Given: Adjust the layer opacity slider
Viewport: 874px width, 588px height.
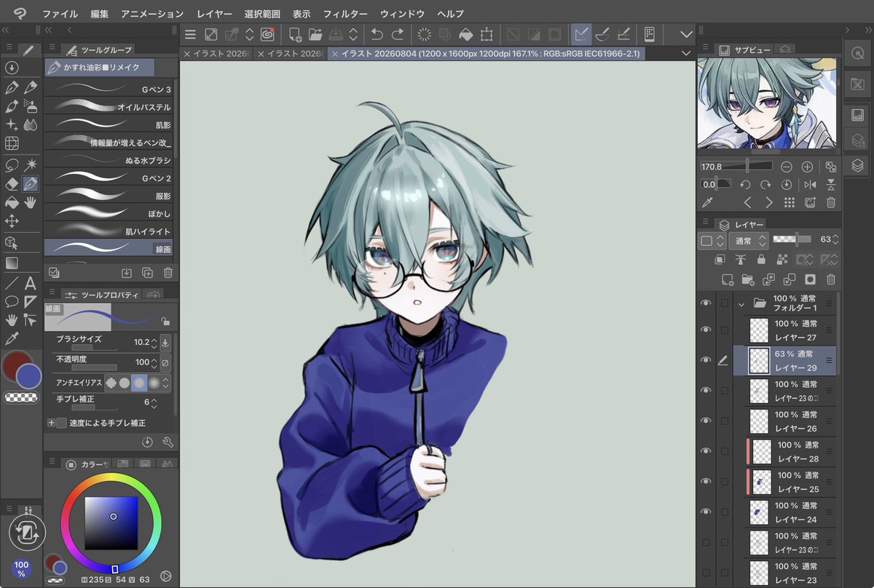Looking at the screenshot, I should coord(792,239).
